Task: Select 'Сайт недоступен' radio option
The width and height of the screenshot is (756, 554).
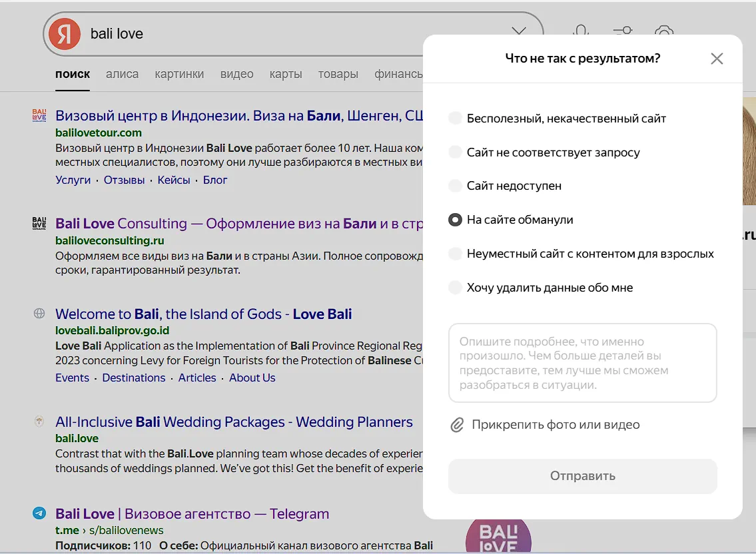Action: 505,186
